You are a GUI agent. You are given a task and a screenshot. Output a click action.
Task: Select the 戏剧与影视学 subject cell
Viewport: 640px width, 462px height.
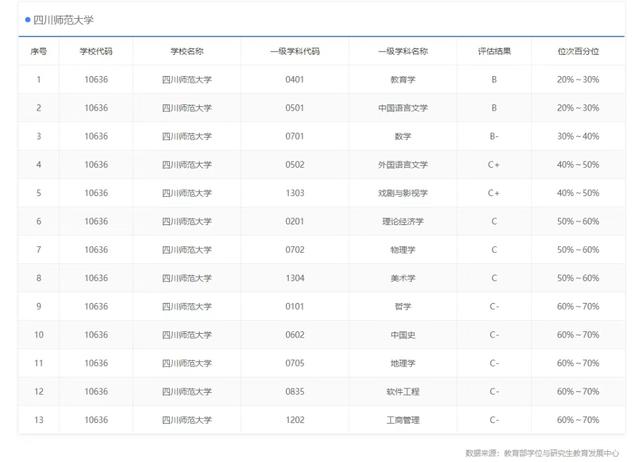[x=403, y=193]
